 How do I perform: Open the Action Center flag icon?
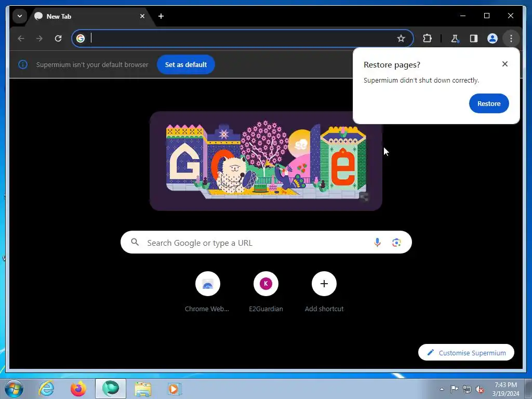pyautogui.click(x=454, y=389)
